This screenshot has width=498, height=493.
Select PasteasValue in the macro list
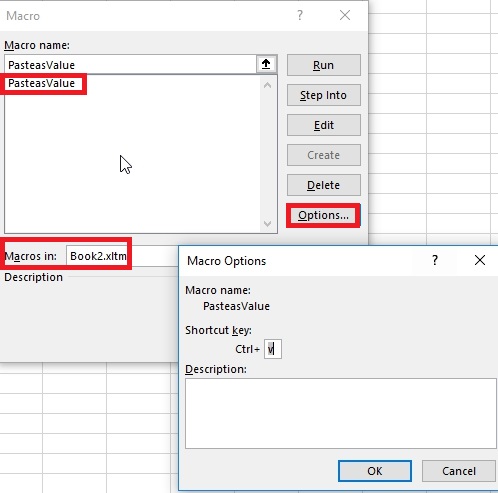point(42,83)
